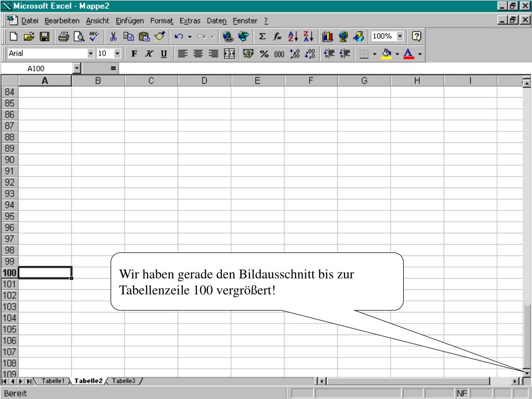Toggle bold formatting F button
Image resolution: width=532 pixels, height=399 pixels.
134,54
